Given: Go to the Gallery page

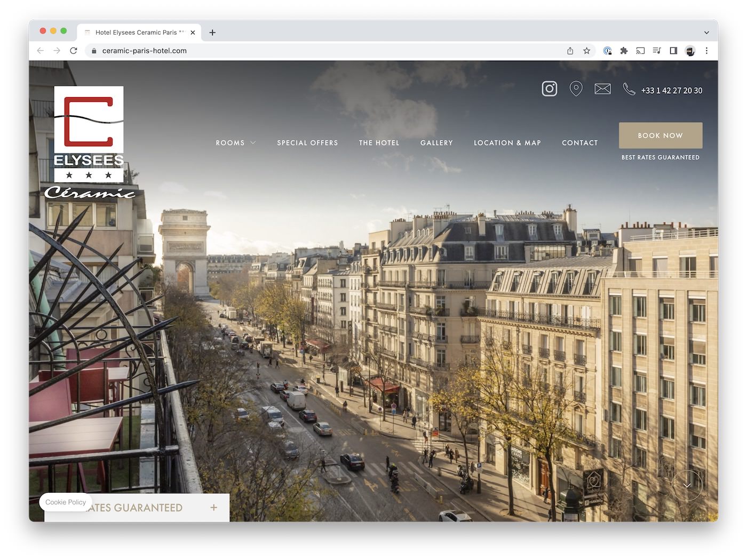Looking at the screenshot, I should pos(436,143).
